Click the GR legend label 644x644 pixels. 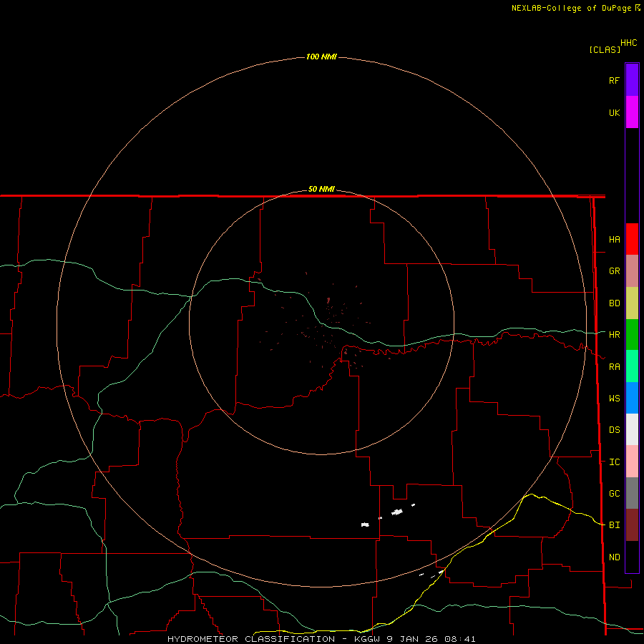tap(614, 271)
